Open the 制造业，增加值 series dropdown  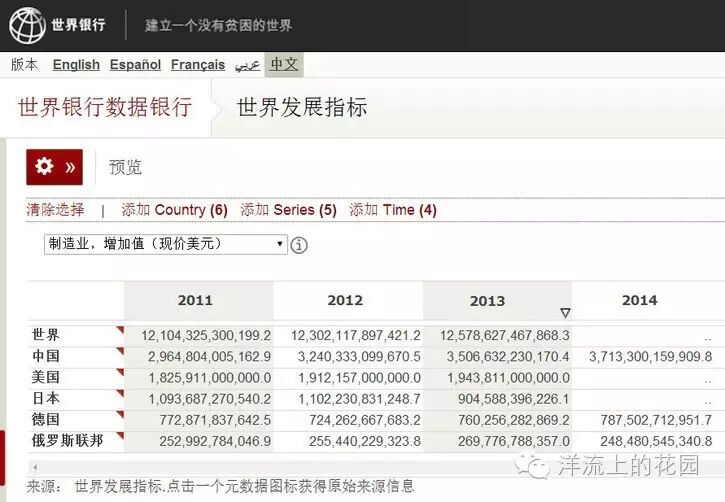tap(166, 244)
